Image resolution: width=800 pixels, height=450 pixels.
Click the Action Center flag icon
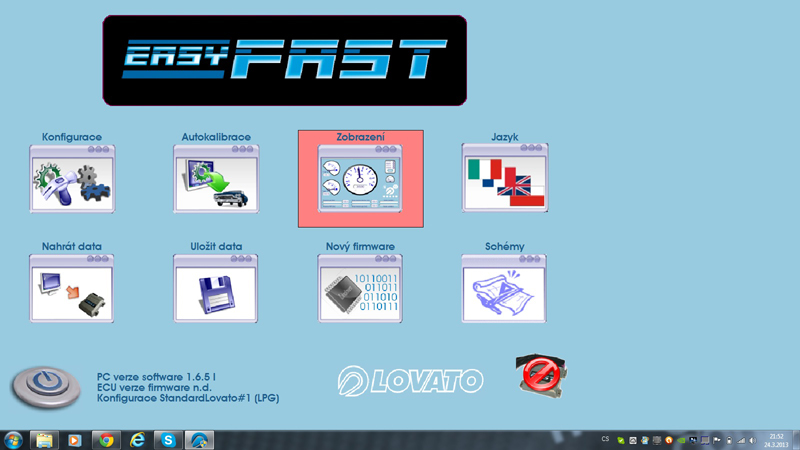717,440
